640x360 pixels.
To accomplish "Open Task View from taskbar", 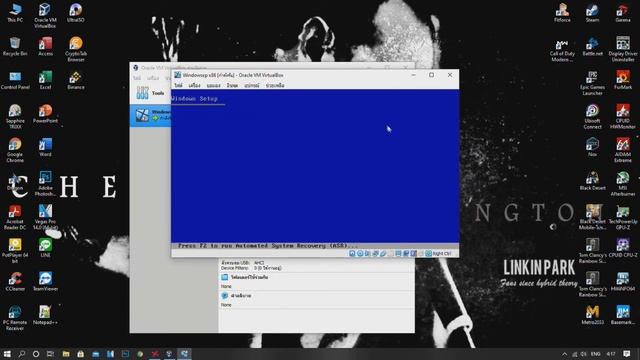I will coord(50,353).
